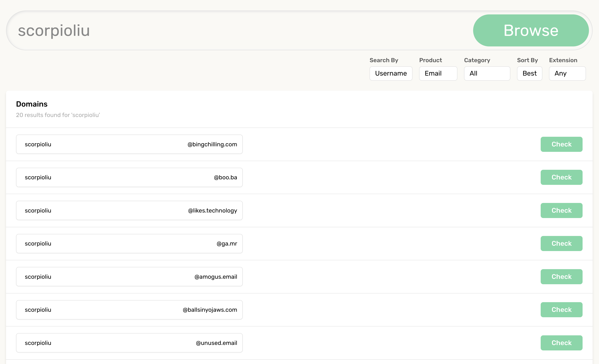Check availability for @bingchilling.com
Viewport: 599px width, 364px height.
561,144
